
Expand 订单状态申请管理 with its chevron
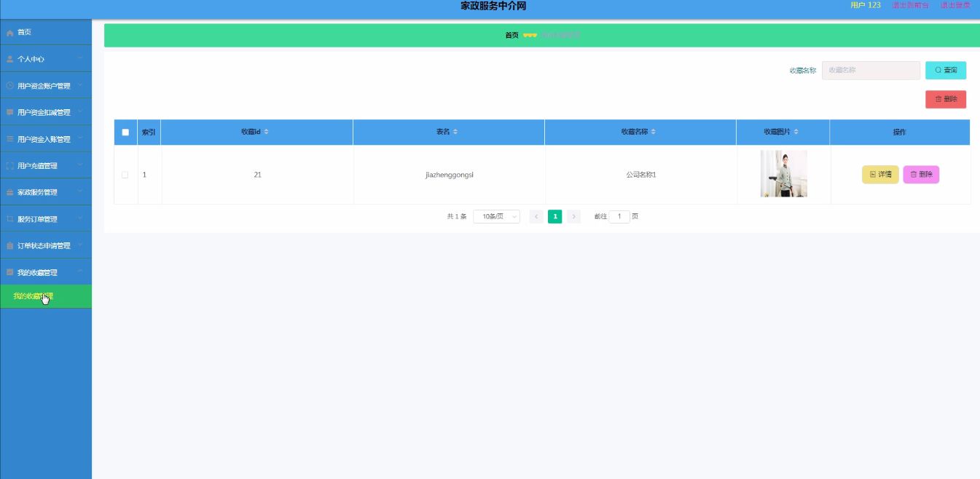pos(80,245)
